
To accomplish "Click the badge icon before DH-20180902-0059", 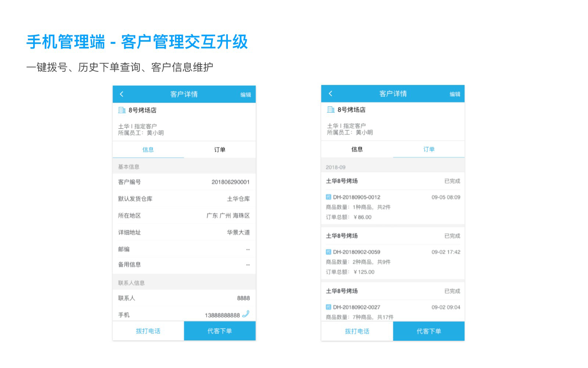I will tap(329, 252).
